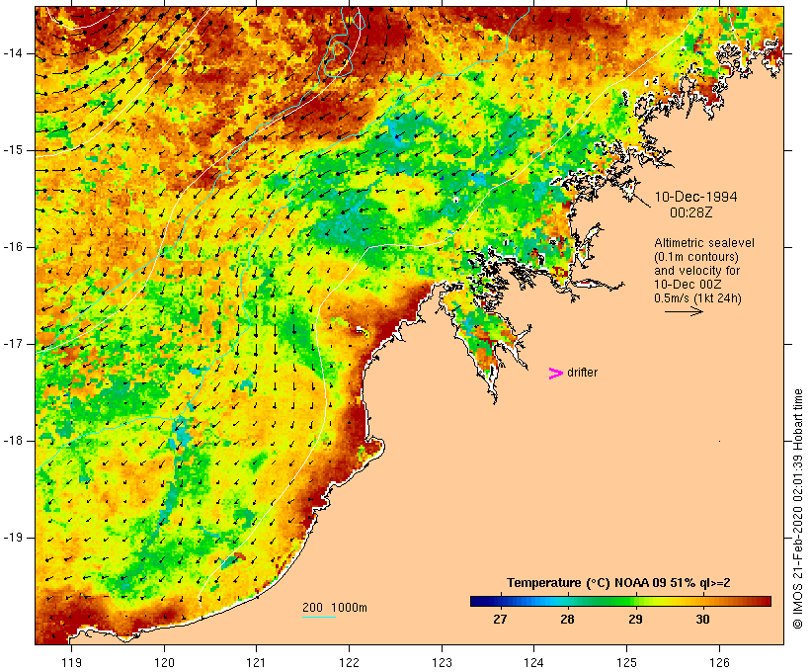Click the longitude label 126
The height and width of the screenshot is (672, 810).
click(x=719, y=662)
